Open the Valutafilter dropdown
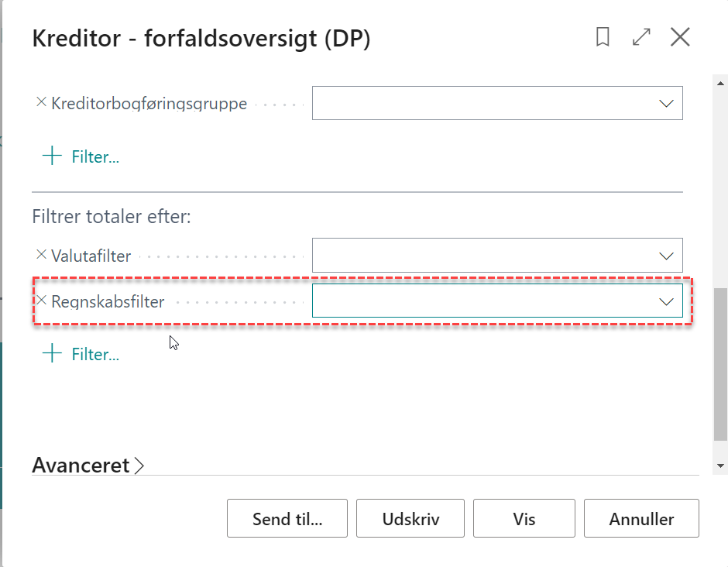 coord(666,255)
